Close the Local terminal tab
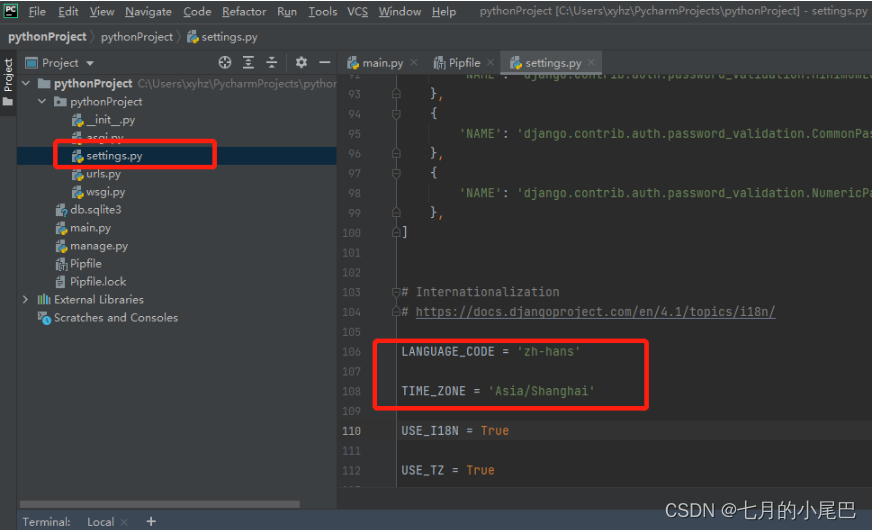 (124, 522)
